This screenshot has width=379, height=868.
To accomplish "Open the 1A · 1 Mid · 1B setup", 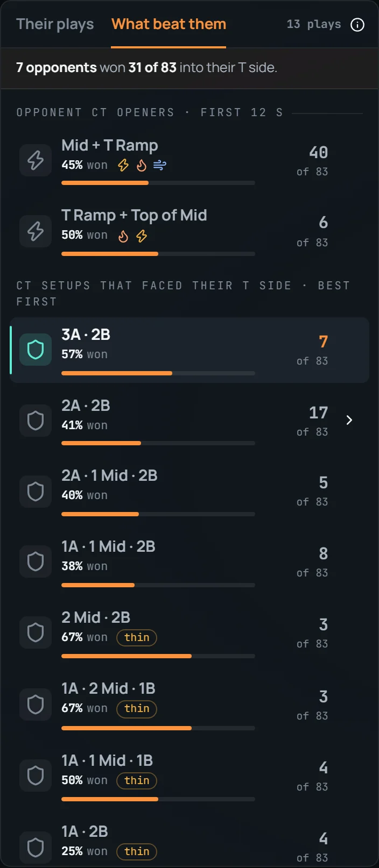I will pyautogui.click(x=189, y=775).
